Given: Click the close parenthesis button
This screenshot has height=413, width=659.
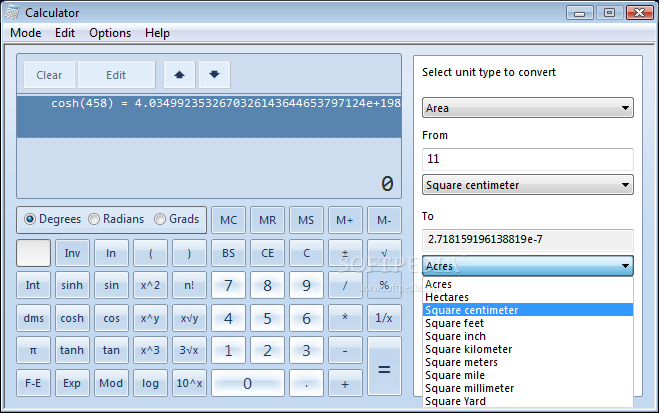Looking at the screenshot, I should pyautogui.click(x=189, y=253).
